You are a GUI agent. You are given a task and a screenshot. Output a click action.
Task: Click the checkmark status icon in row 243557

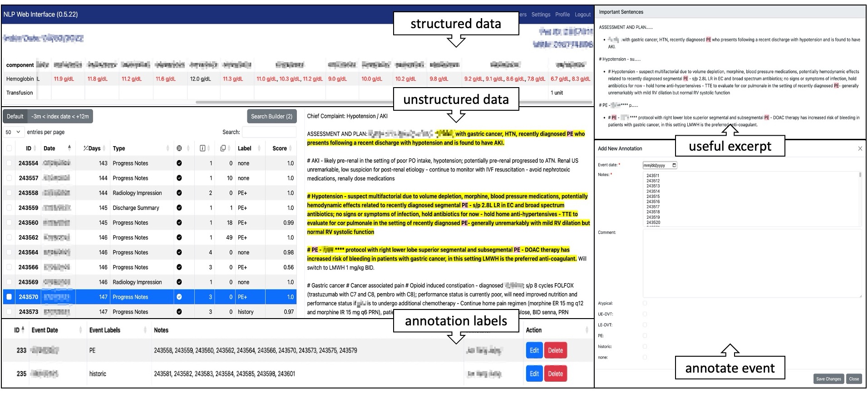point(179,178)
